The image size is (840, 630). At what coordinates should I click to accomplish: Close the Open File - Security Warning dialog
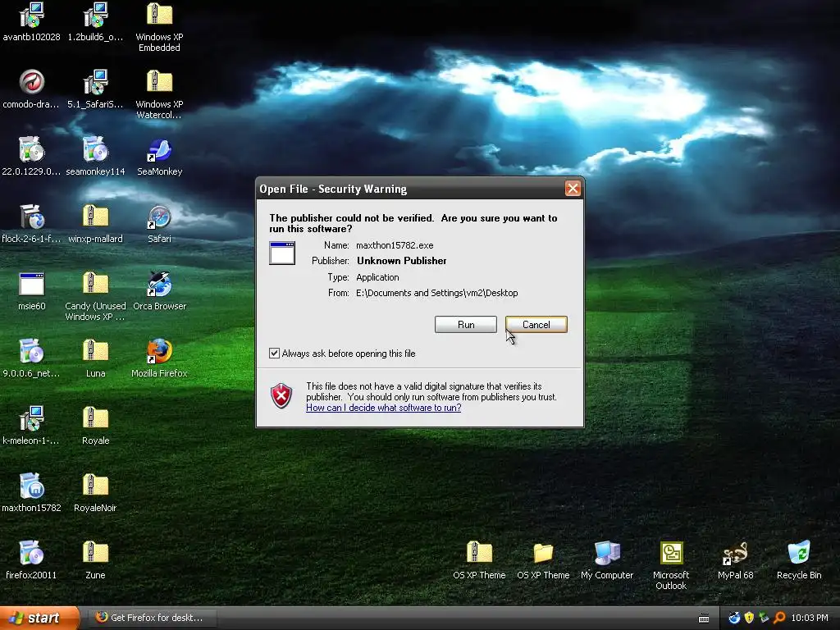[573, 189]
